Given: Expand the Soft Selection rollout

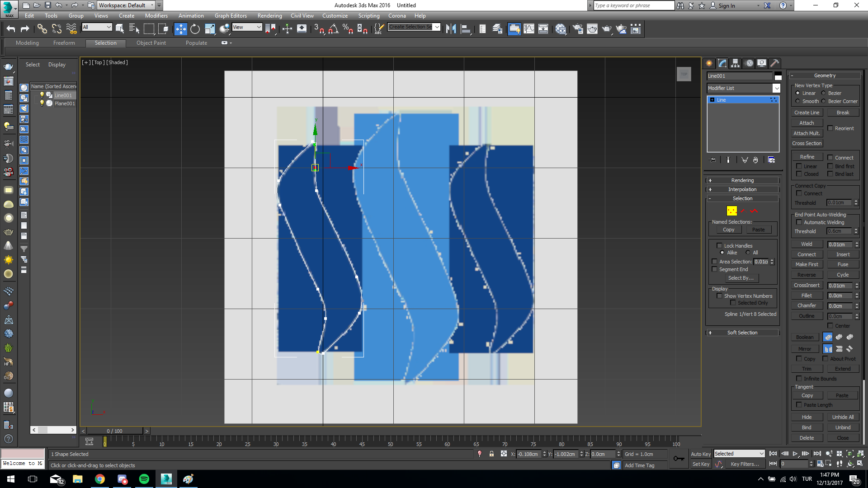Looking at the screenshot, I should [x=742, y=333].
